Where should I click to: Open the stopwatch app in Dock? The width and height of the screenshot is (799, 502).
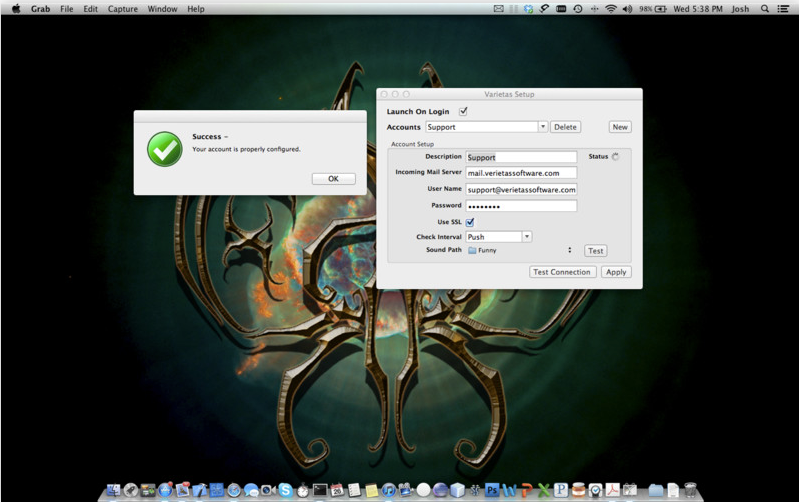pyautogui.click(x=303, y=490)
